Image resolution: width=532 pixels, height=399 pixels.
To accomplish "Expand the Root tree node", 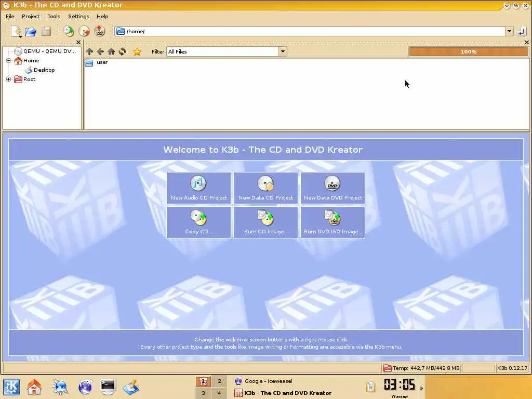I will 9,79.
